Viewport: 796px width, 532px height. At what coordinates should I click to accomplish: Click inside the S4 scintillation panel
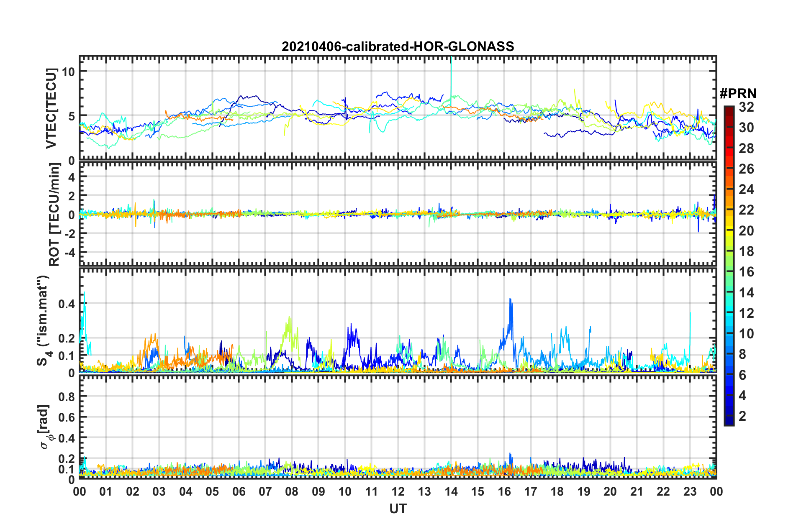coord(398,320)
